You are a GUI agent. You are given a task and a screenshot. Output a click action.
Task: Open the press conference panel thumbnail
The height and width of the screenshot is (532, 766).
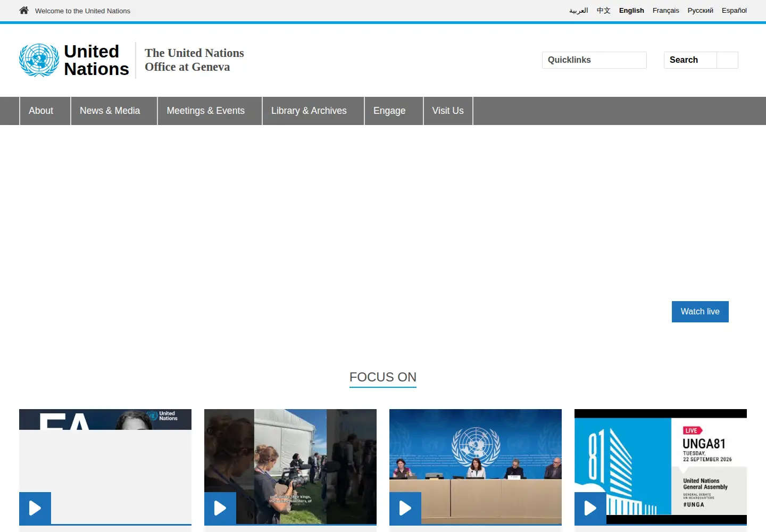coord(476,467)
